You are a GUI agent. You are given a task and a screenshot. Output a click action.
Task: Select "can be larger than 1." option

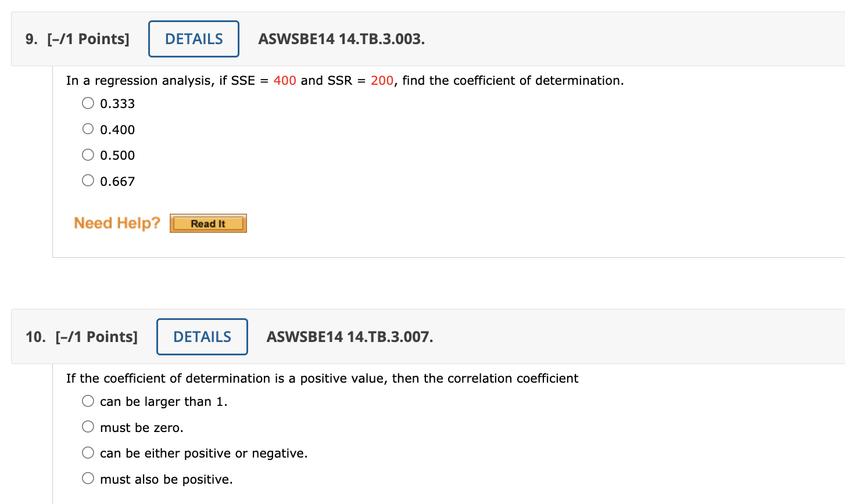click(x=88, y=401)
